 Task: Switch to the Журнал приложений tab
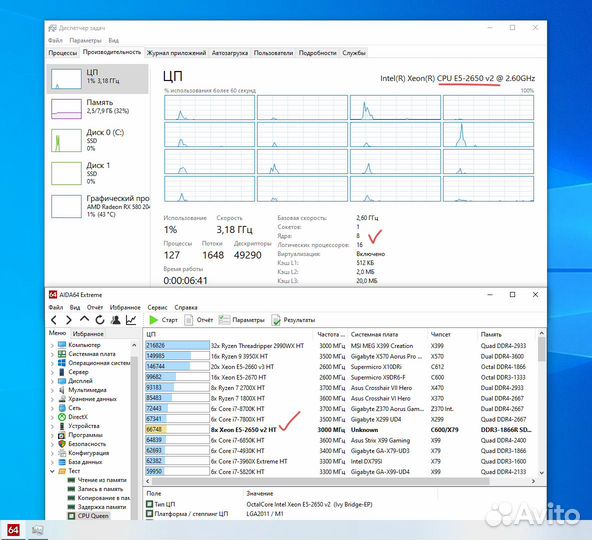(x=176, y=53)
